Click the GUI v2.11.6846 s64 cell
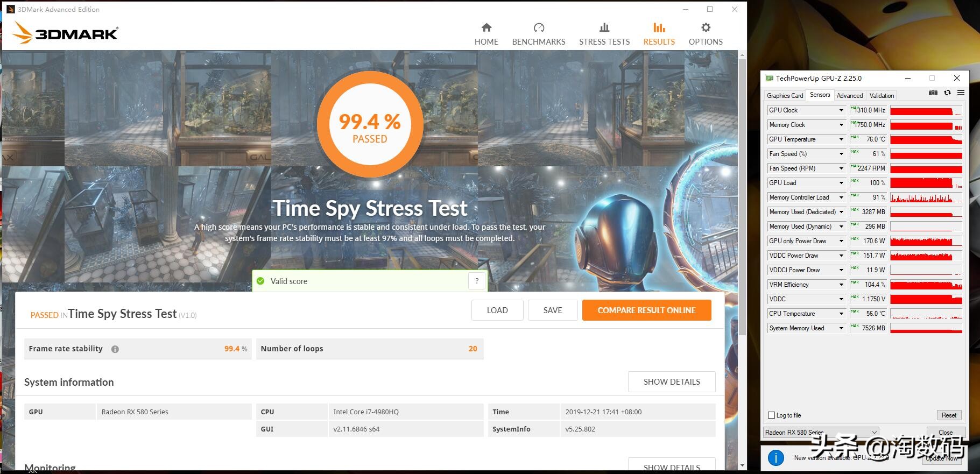Image resolution: width=980 pixels, height=474 pixels. 405,429
